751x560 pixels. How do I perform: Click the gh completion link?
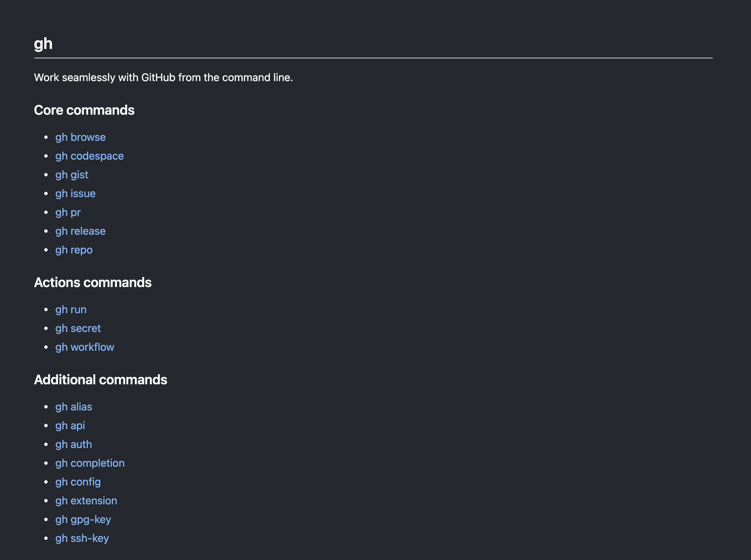90,463
